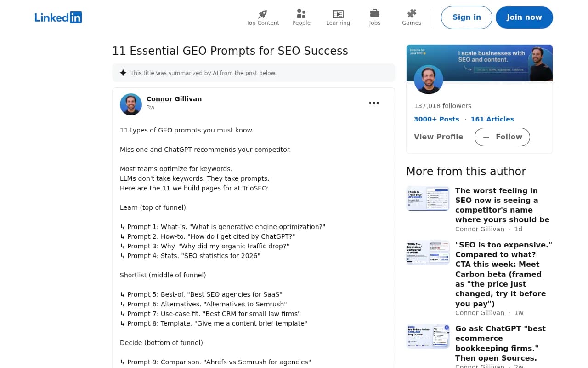Click the Join now button
This screenshot has width=588, height=368.
pos(524,17)
